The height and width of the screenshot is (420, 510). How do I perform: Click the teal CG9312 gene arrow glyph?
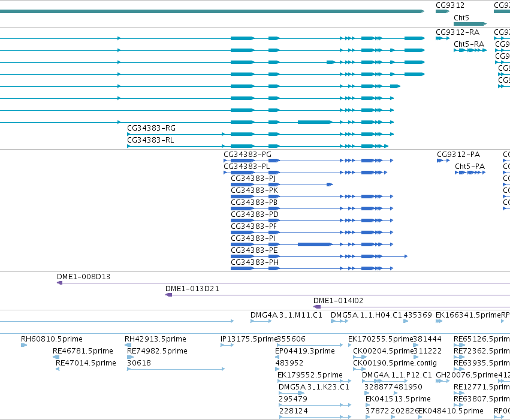point(442,11)
